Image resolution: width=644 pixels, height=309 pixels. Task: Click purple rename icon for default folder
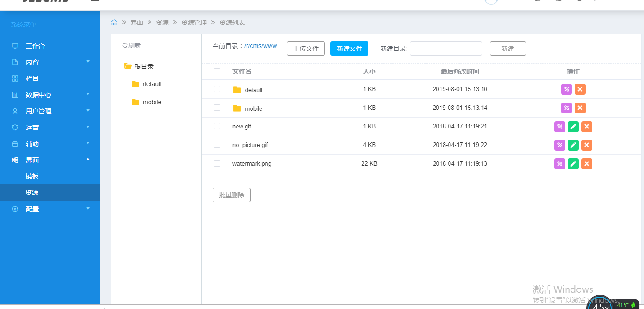tap(567, 89)
